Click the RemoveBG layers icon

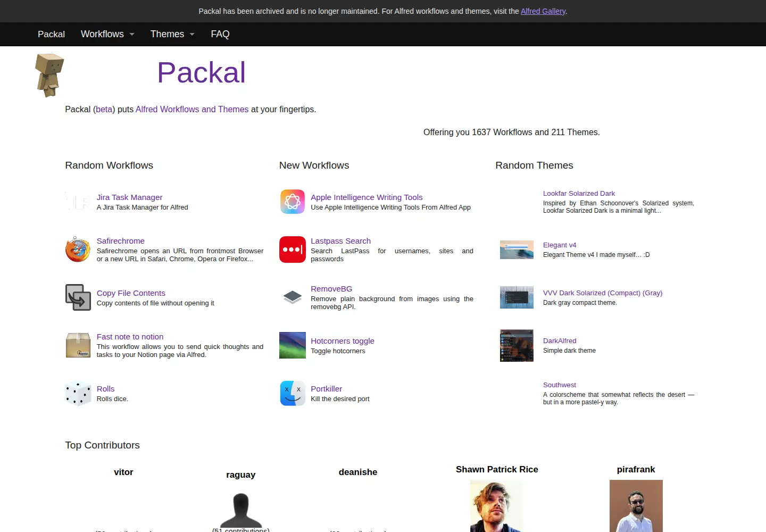(x=293, y=297)
